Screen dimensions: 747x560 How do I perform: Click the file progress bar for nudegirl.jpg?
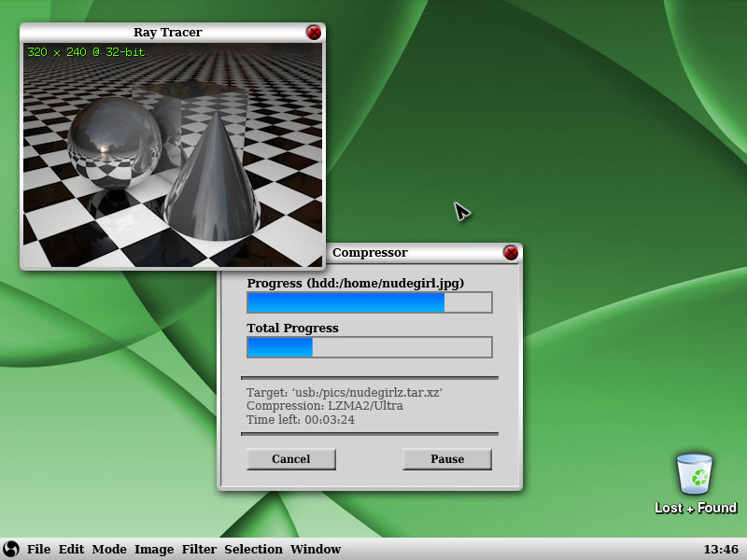coord(369,302)
